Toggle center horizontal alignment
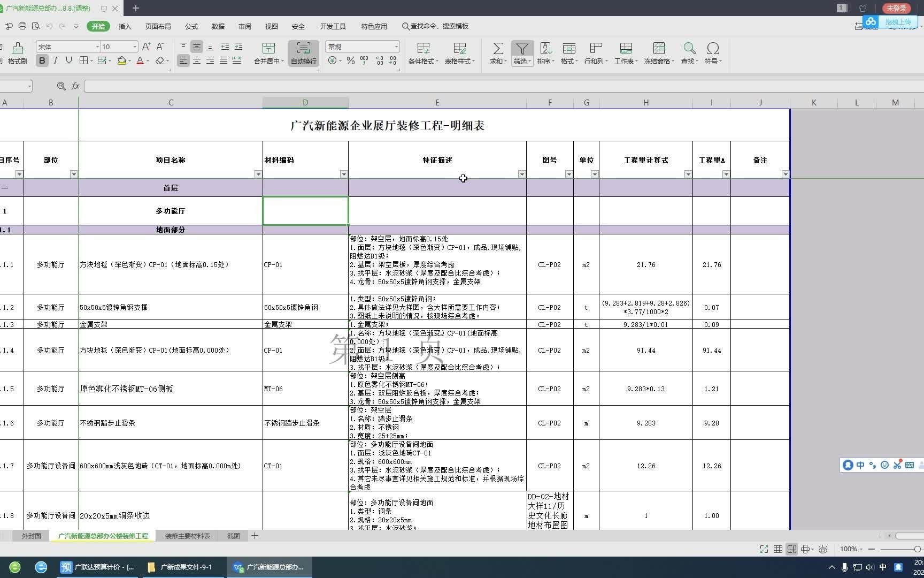 tap(197, 60)
